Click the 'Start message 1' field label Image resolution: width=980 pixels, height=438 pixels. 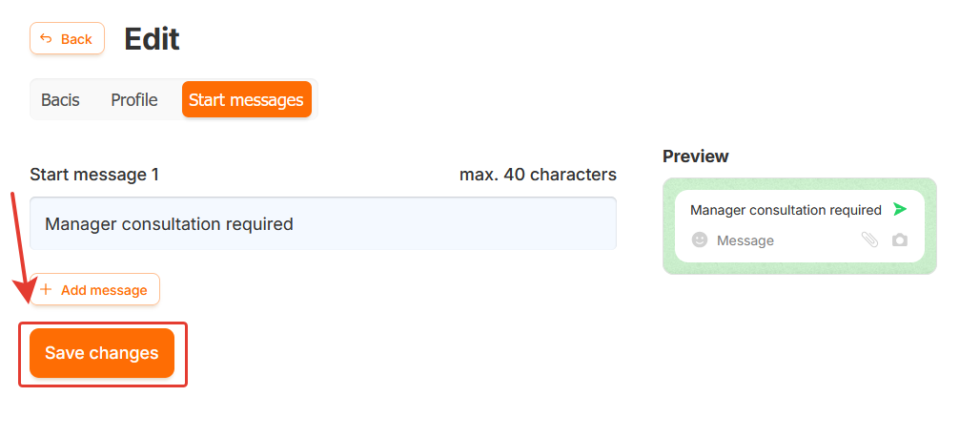click(94, 175)
